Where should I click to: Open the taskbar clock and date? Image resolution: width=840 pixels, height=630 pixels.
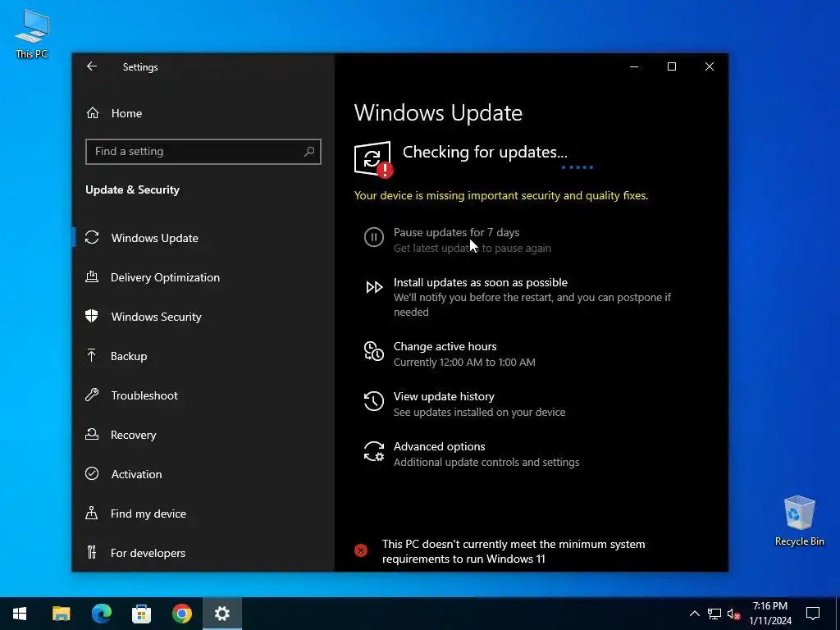click(769, 614)
